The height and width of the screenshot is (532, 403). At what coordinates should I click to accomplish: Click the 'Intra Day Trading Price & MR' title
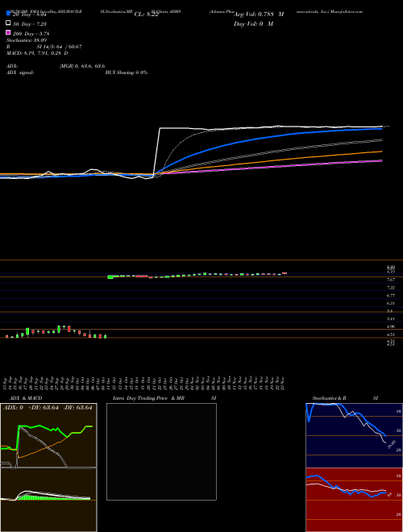coord(148,398)
